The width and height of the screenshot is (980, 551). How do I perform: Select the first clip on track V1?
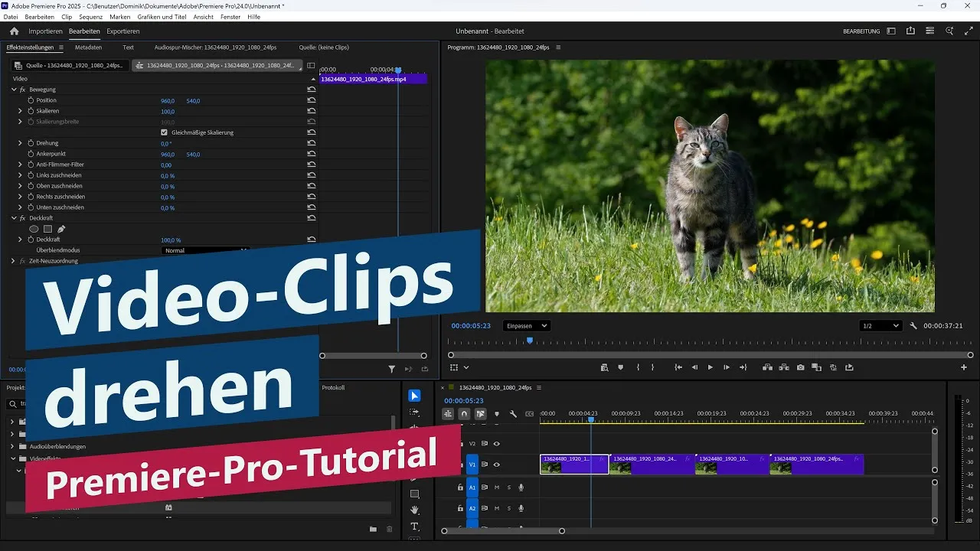[x=573, y=464]
